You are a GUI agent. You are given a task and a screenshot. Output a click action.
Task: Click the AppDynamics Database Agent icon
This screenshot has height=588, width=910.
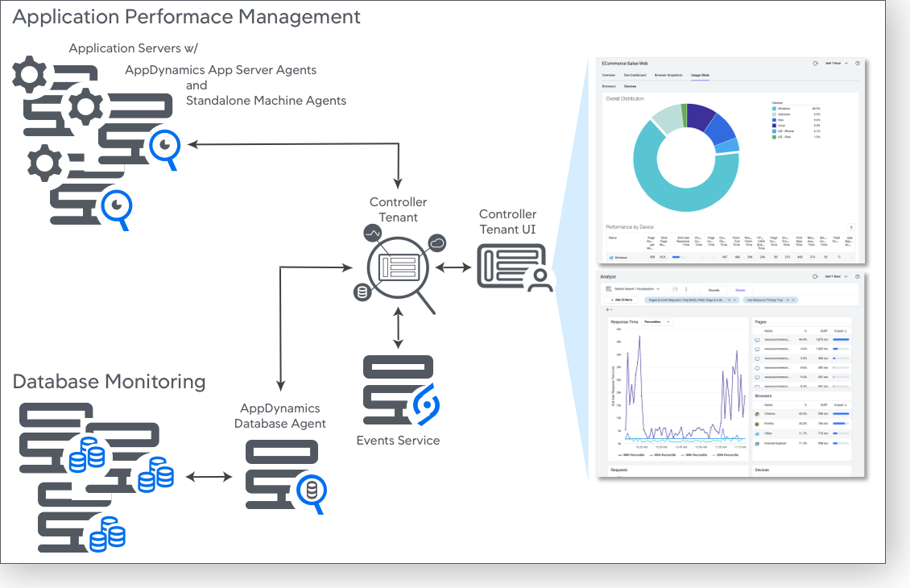tap(286, 476)
